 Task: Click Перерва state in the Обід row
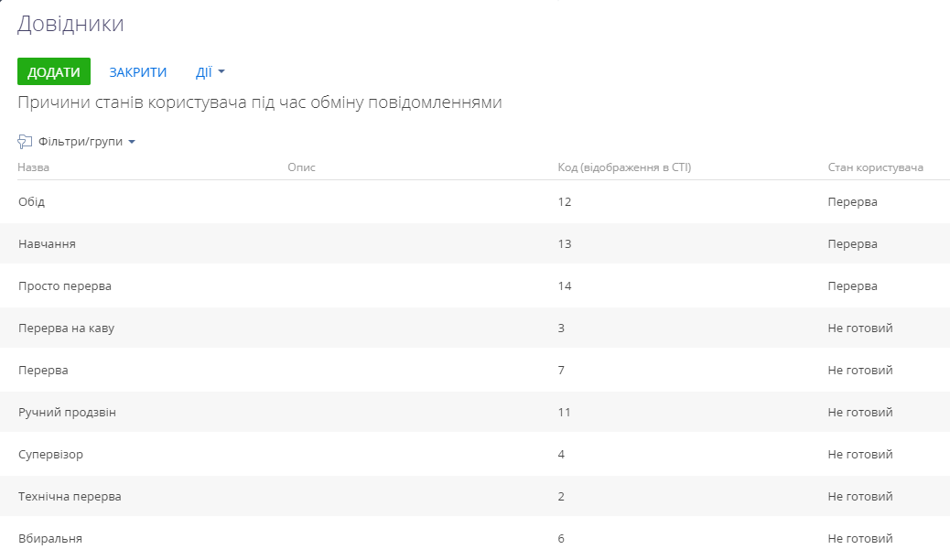[x=852, y=202]
